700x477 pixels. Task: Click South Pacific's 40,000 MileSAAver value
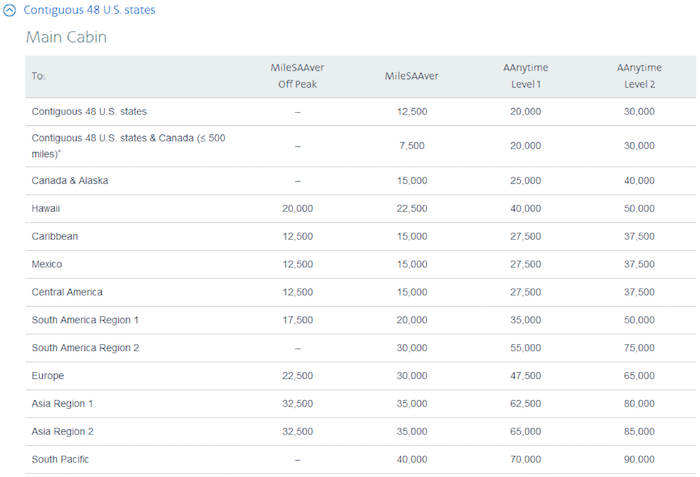point(412,460)
